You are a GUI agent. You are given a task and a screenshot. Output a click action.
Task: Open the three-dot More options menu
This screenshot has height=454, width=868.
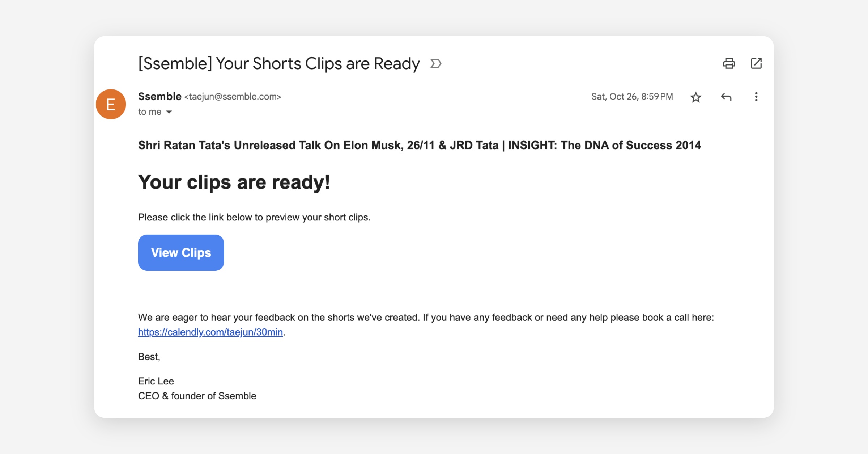tap(756, 97)
